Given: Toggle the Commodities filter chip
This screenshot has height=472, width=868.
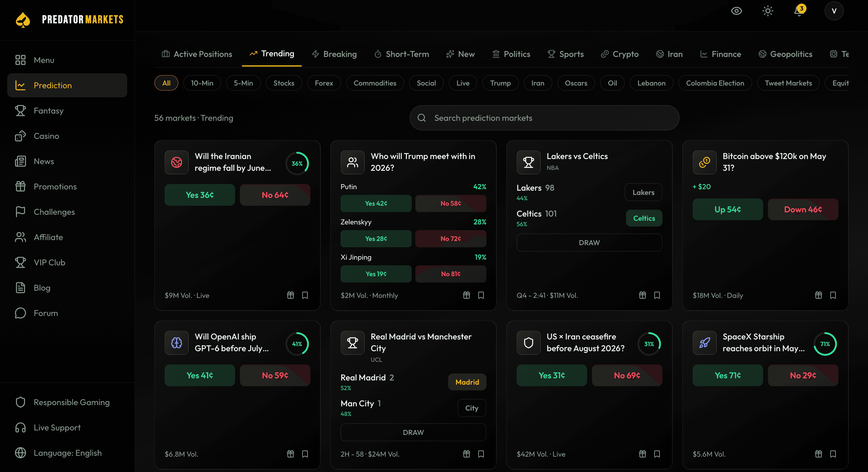Looking at the screenshot, I should 375,83.
